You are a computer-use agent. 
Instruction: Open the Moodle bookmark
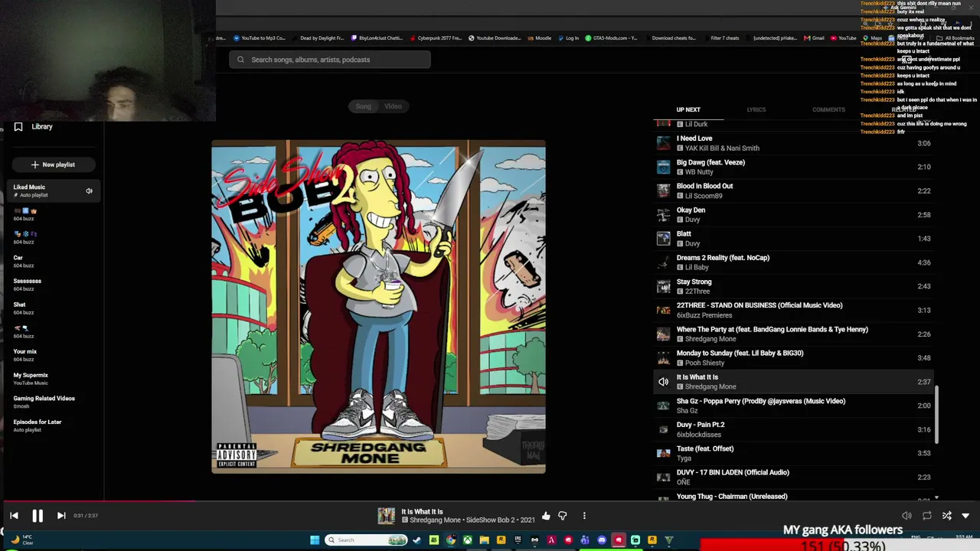539,38
